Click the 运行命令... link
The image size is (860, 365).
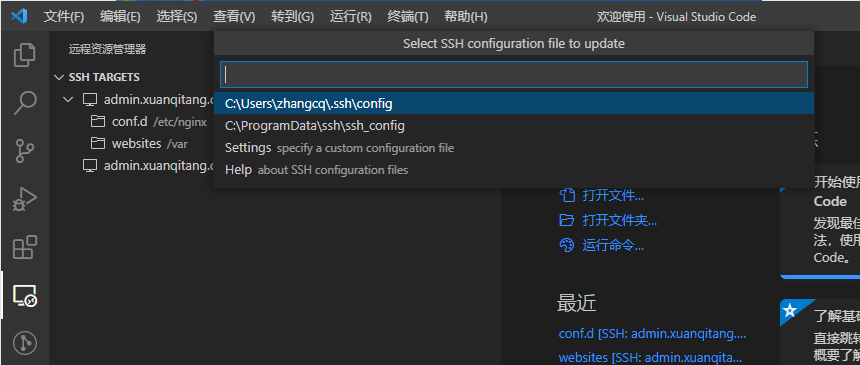coord(613,245)
